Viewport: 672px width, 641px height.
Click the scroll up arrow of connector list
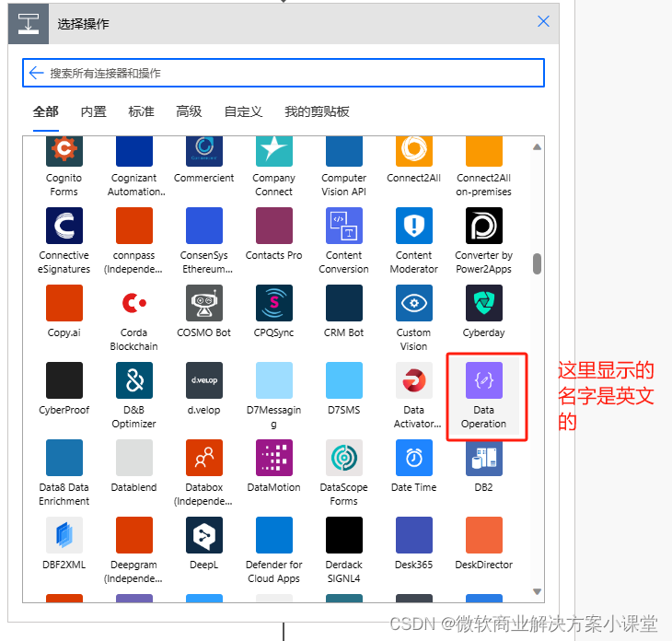pos(537,147)
